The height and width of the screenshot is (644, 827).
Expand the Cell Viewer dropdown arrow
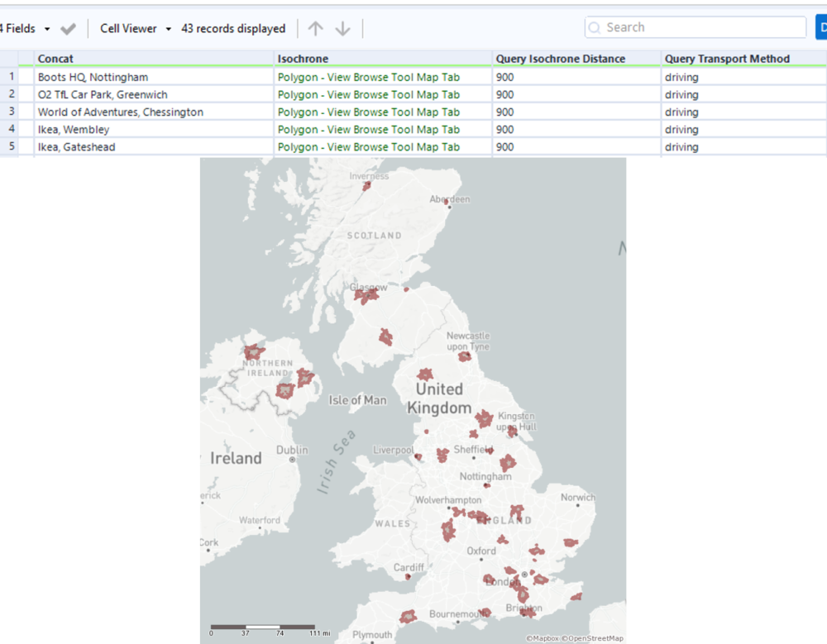click(x=168, y=28)
